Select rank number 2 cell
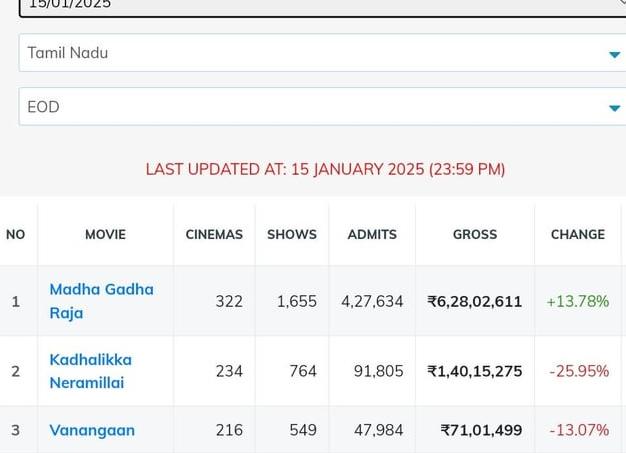The image size is (626, 453). coord(16,371)
